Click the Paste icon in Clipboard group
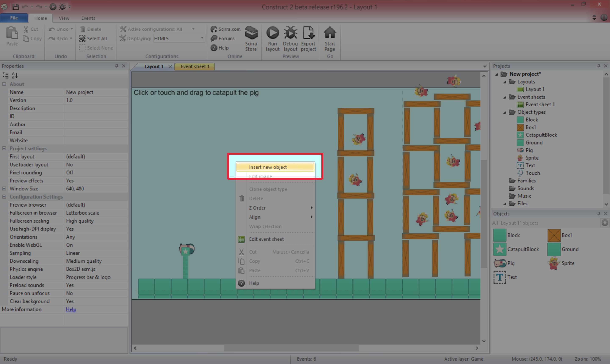This screenshot has height=364, width=610. coord(12,33)
